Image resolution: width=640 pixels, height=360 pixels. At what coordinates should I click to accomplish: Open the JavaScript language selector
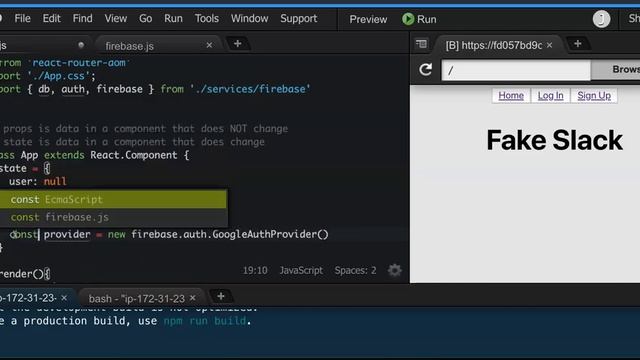(301, 271)
